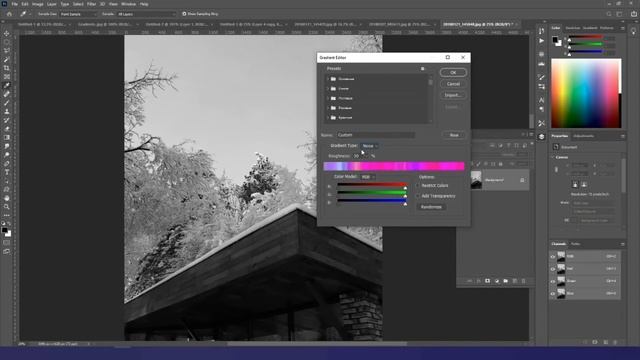Hide the RGB channel eye icon
The height and width of the screenshot is (360, 640).
553,257
